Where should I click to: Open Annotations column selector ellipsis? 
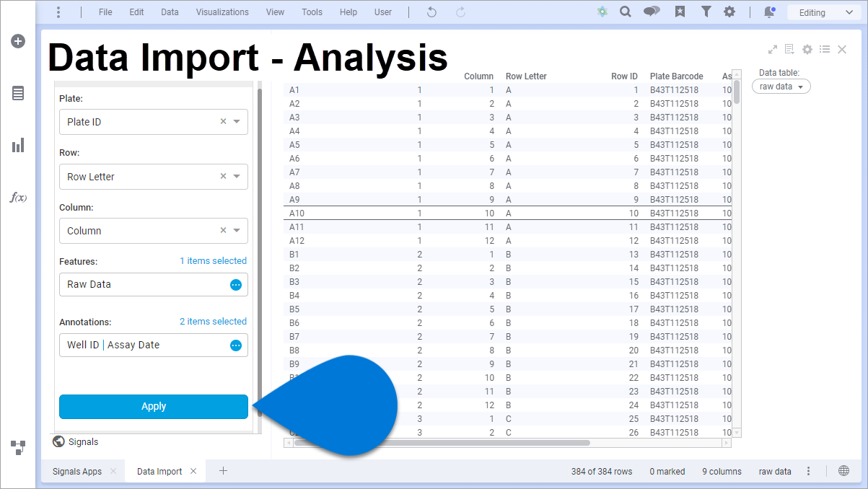click(236, 345)
